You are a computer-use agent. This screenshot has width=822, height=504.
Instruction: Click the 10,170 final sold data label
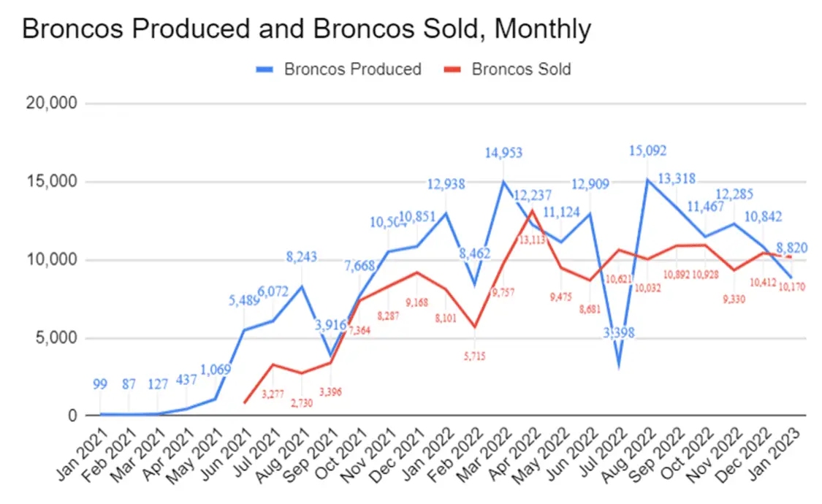pos(788,287)
